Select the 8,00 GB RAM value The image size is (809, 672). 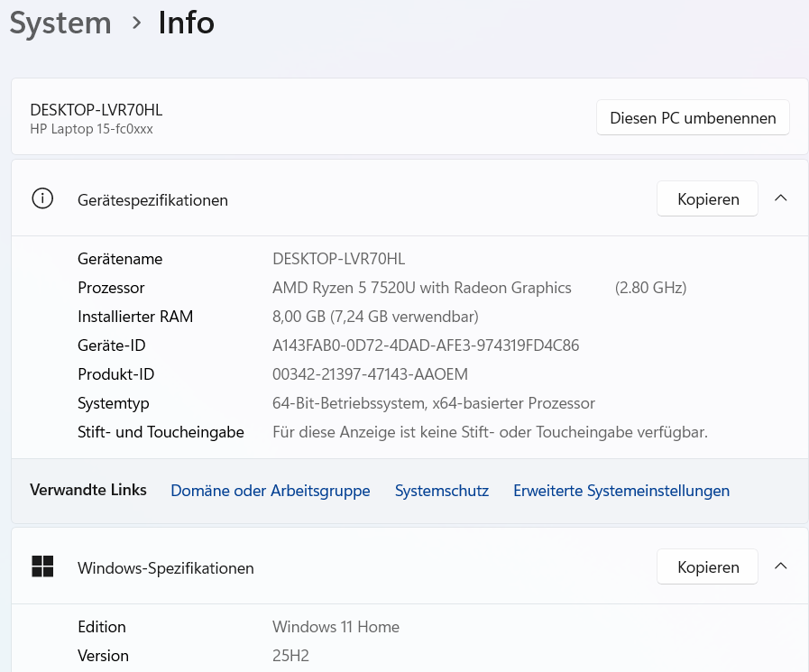(375, 317)
